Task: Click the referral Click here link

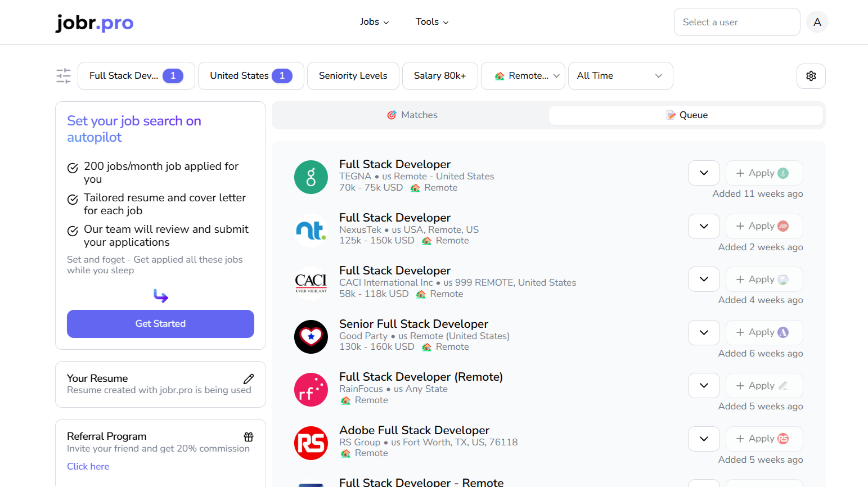Action: tap(88, 466)
